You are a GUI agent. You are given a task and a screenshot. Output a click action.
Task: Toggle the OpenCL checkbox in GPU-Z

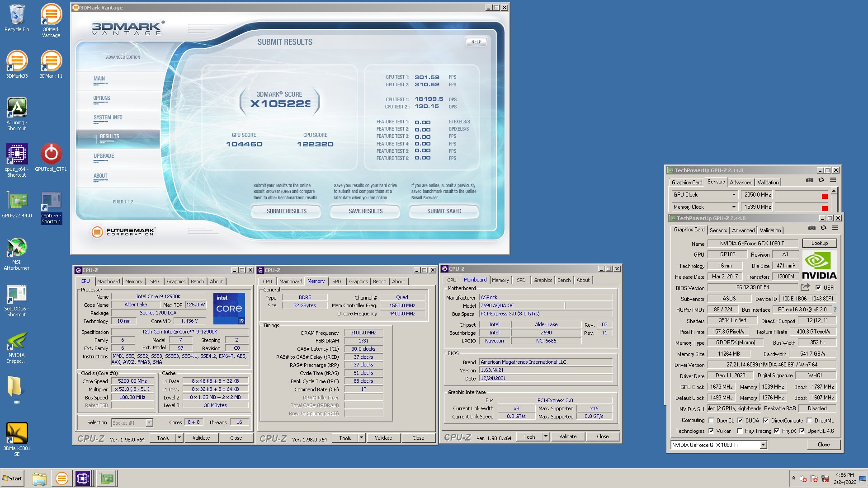711,421
